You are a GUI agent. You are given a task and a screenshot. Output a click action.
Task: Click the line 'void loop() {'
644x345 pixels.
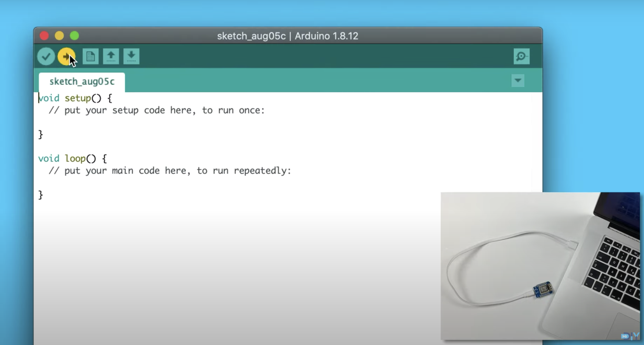[72, 158]
